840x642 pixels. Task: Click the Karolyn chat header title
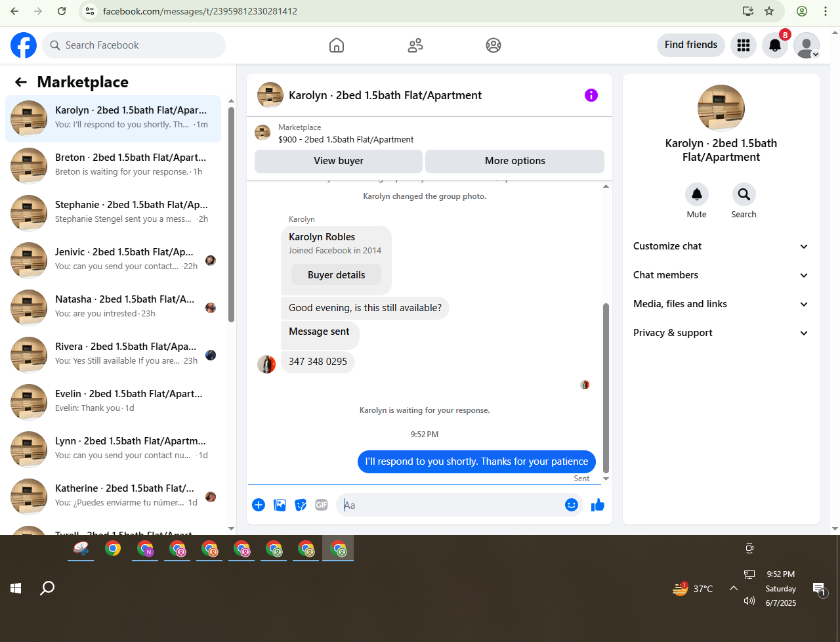[385, 95]
